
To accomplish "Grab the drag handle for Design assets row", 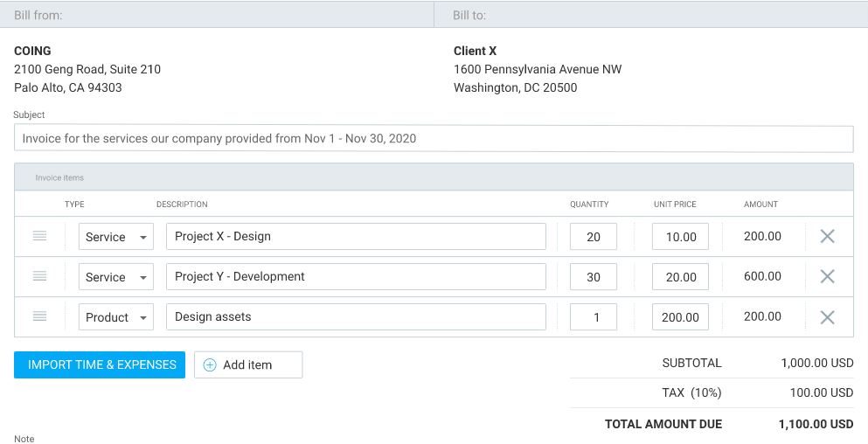I will [x=39, y=316].
